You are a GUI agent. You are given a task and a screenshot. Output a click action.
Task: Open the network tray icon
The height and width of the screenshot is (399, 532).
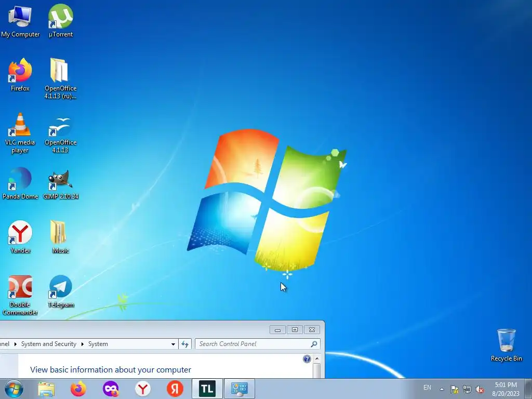467,389
